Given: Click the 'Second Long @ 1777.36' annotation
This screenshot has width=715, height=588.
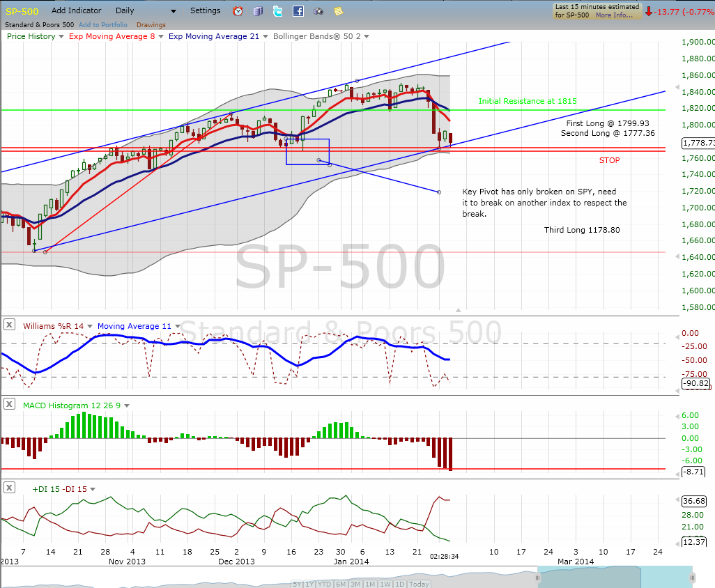Looking at the screenshot, I should [608, 133].
